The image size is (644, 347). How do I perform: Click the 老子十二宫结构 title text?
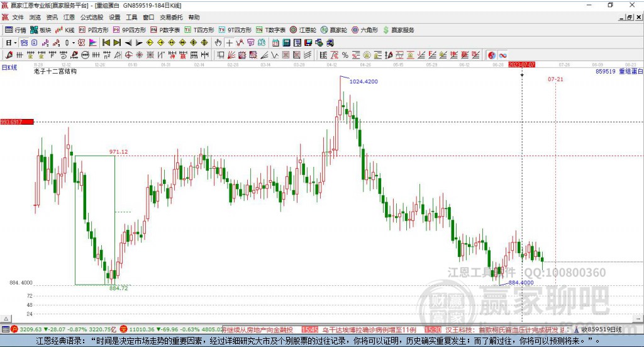pos(55,71)
